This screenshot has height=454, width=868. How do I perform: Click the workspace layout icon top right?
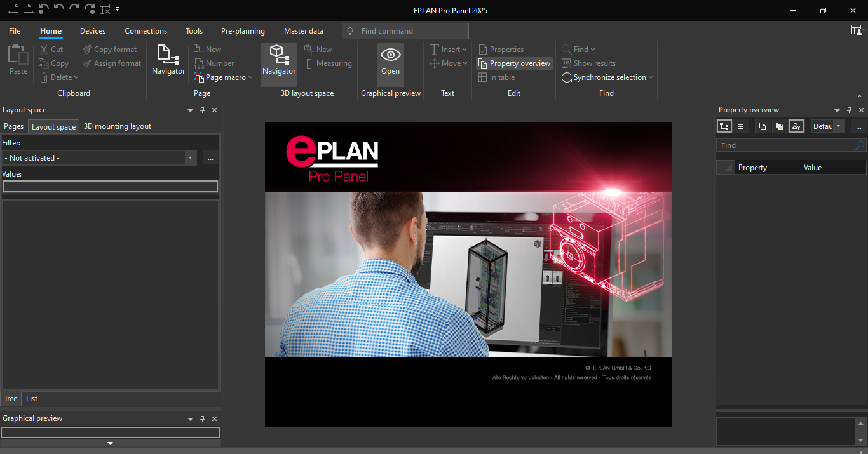point(856,30)
